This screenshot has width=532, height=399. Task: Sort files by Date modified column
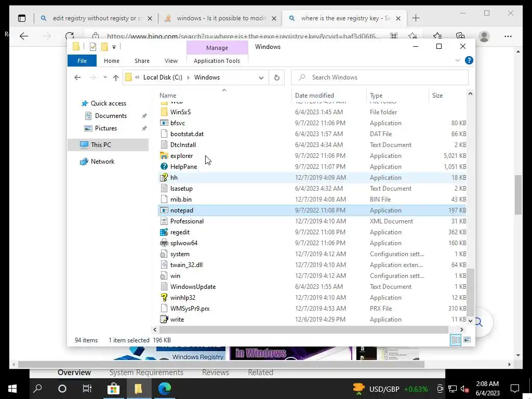(x=328, y=96)
